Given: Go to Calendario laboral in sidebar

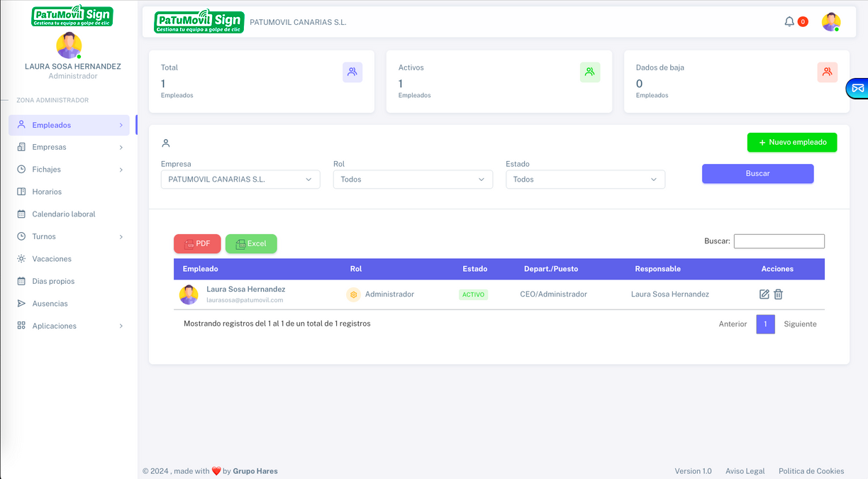Looking at the screenshot, I should tap(63, 214).
